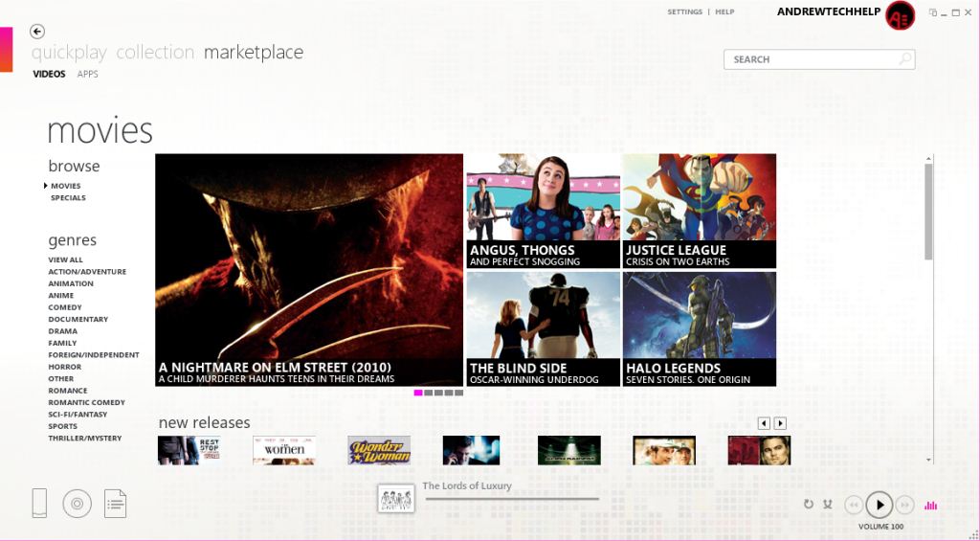Open the Rest Stop new release thumbnail
The width and height of the screenshot is (980, 541).
(x=189, y=450)
